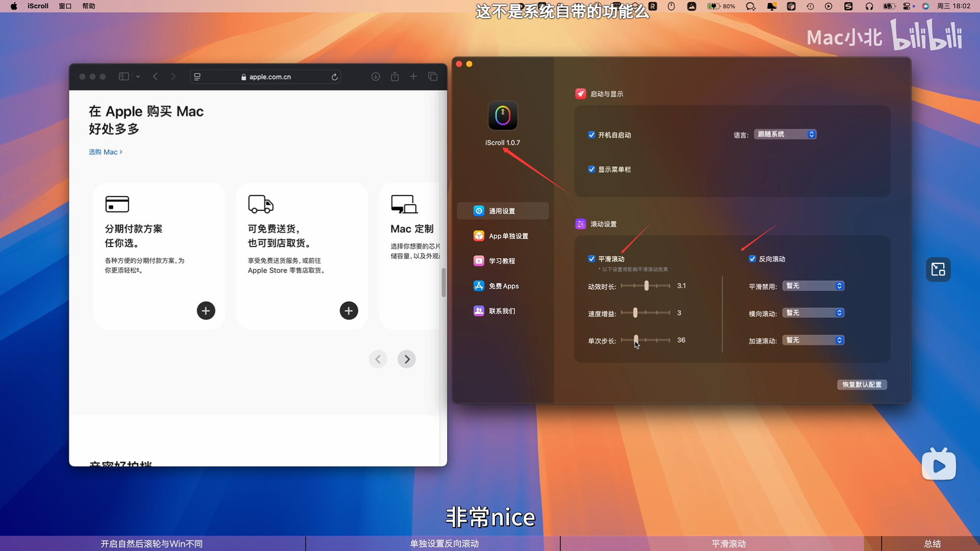Click the Safari downloads icon

376,77
